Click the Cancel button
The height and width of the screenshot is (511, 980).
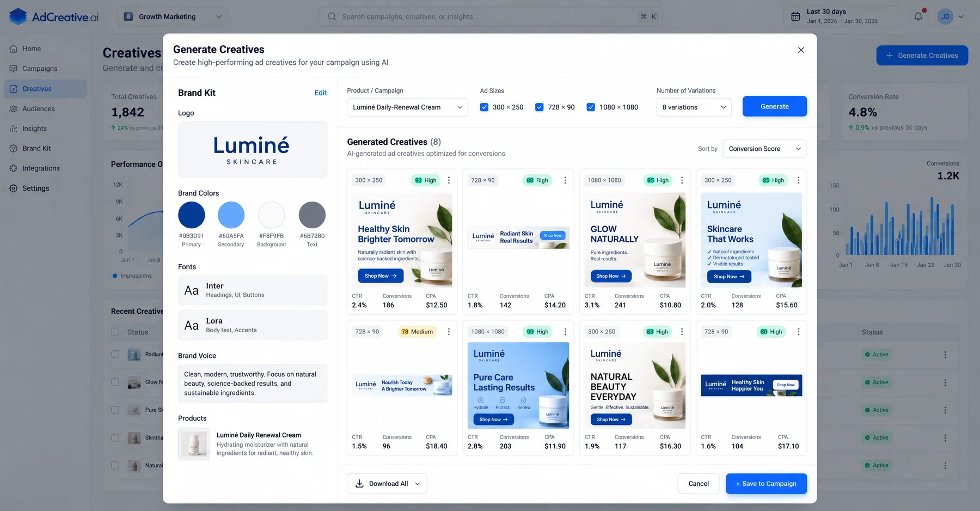tap(699, 484)
